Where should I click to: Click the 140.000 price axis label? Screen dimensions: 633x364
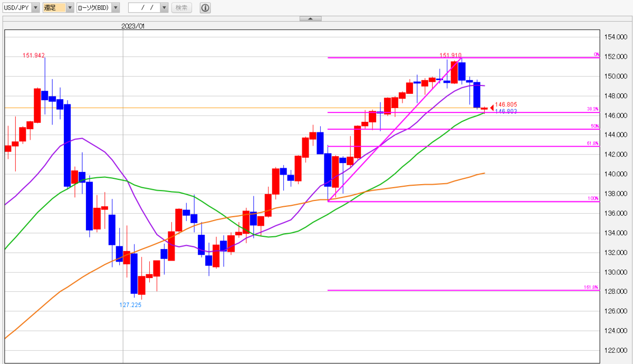616,174
